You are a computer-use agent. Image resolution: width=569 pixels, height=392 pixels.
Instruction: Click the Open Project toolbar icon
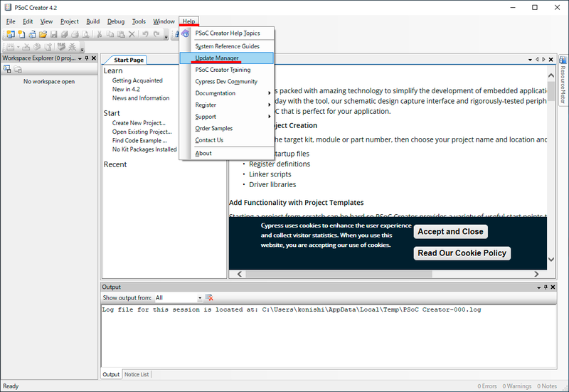pyautogui.click(x=32, y=34)
